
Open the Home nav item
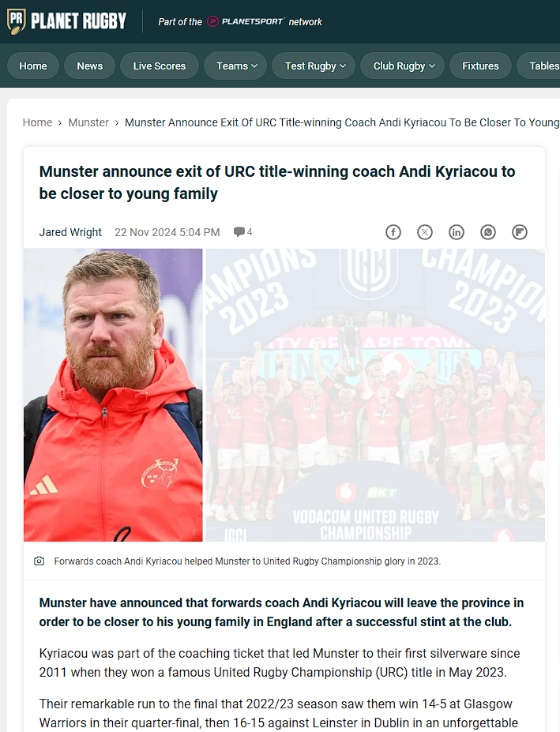point(33,66)
